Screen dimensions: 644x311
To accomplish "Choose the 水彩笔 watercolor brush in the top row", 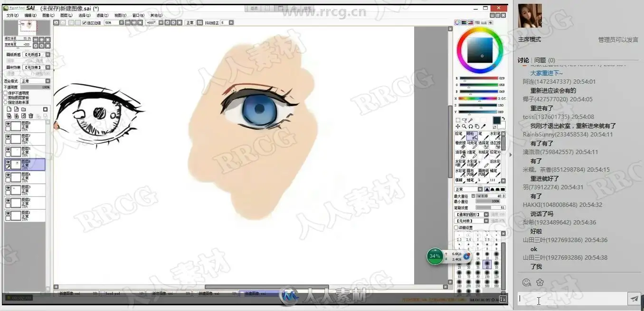I will coord(495,136).
